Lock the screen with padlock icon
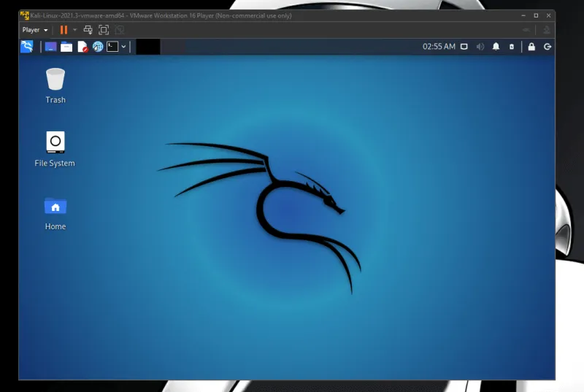The height and width of the screenshot is (392, 584). (x=531, y=47)
